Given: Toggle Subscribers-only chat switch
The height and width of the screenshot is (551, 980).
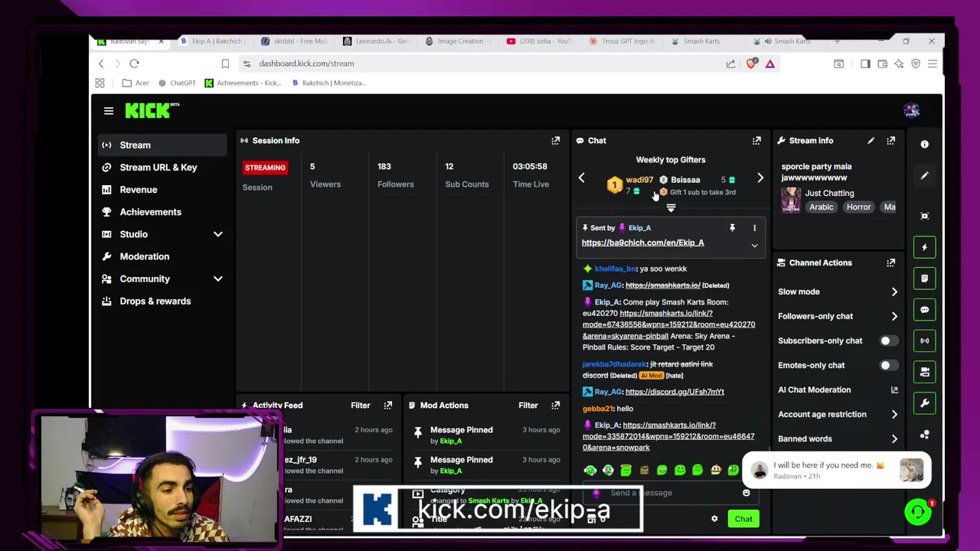Looking at the screenshot, I should point(889,341).
